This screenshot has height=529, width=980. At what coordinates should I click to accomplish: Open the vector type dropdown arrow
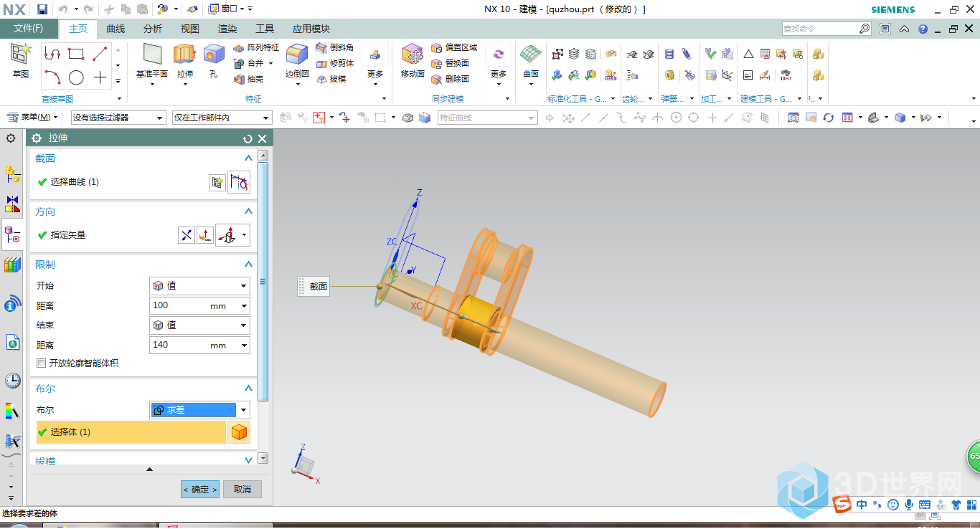click(x=245, y=234)
